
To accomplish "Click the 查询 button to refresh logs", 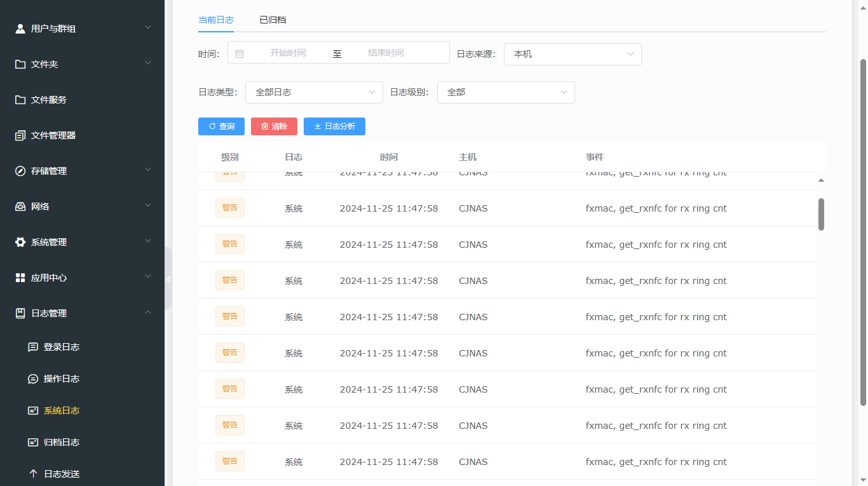I will 221,126.
